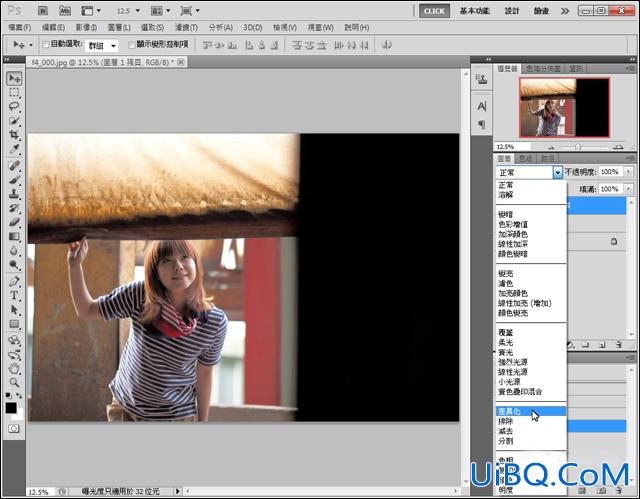Choose 柔光 blend mode

531,342
